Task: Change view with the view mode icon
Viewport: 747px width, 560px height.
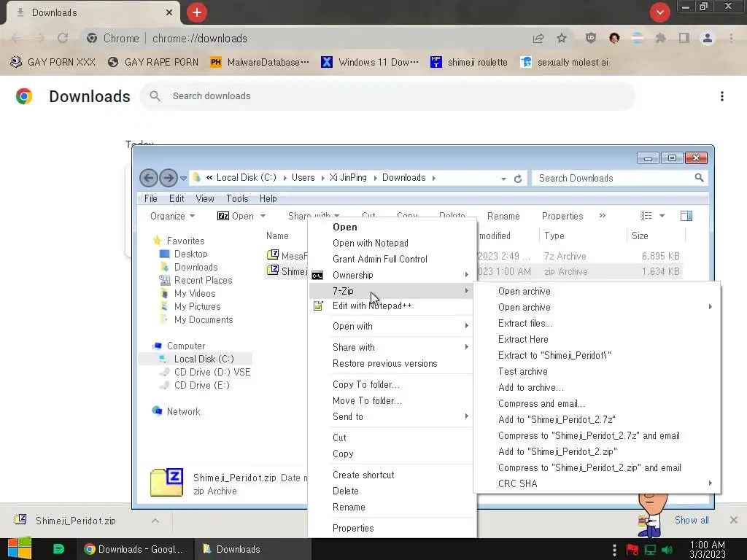Action: tap(646, 216)
